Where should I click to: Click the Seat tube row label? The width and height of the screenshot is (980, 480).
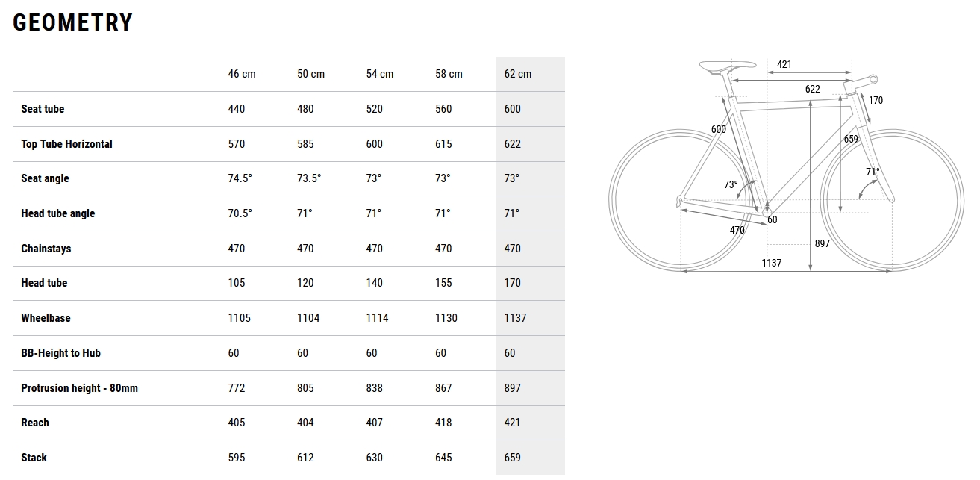pyautogui.click(x=43, y=109)
